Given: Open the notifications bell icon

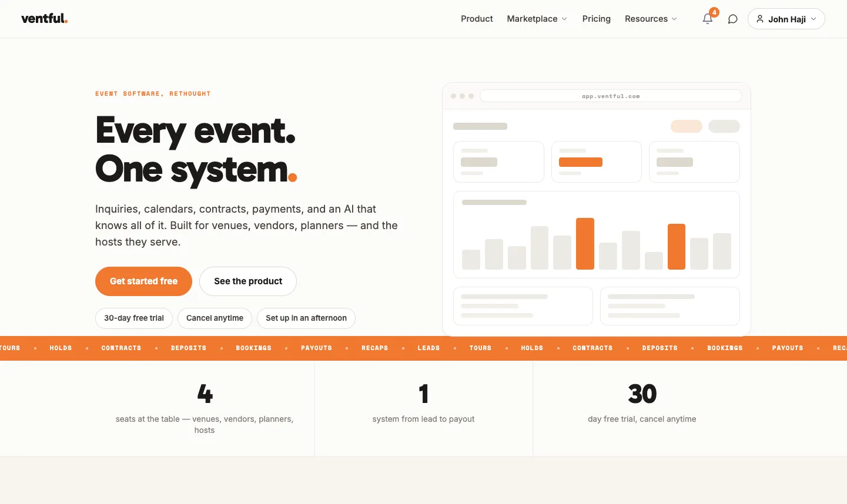Looking at the screenshot, I should pos(708,19).
